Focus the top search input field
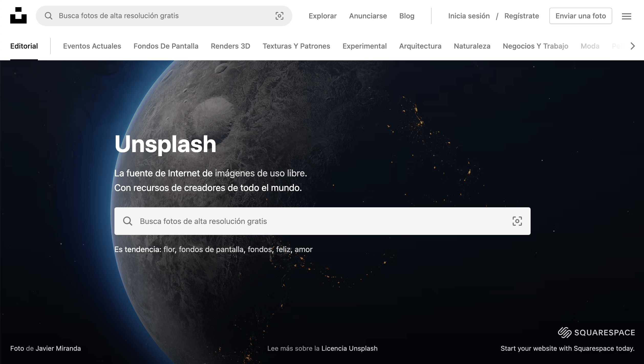 pos(164,16)
